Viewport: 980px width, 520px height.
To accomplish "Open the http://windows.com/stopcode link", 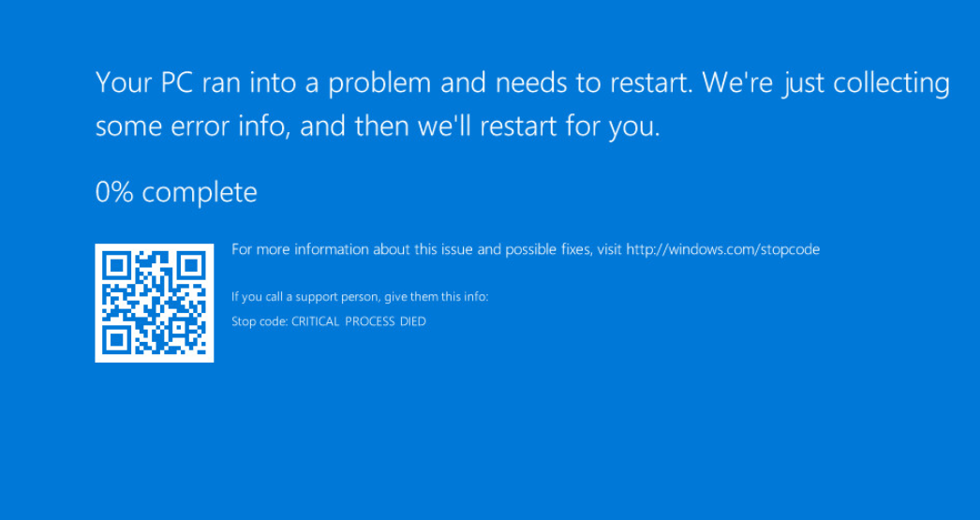I will (x=722, y=249).
